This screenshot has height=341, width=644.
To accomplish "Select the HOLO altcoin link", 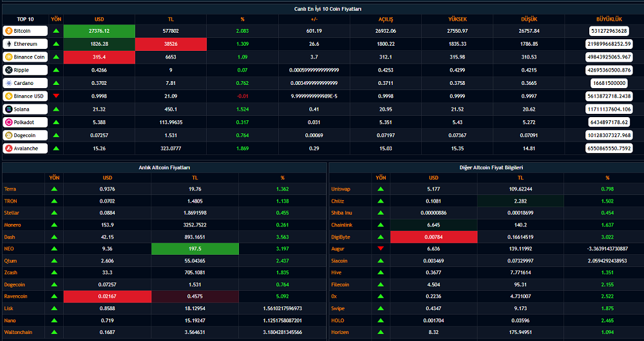I will point(337,320).
